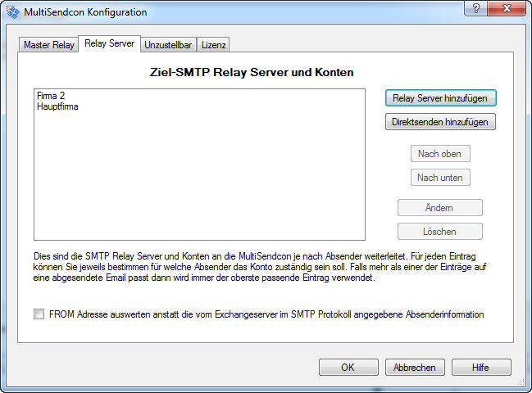Confirm the dialog with OK
This screenshot has height=393, width=532.
tap(348, 368)
